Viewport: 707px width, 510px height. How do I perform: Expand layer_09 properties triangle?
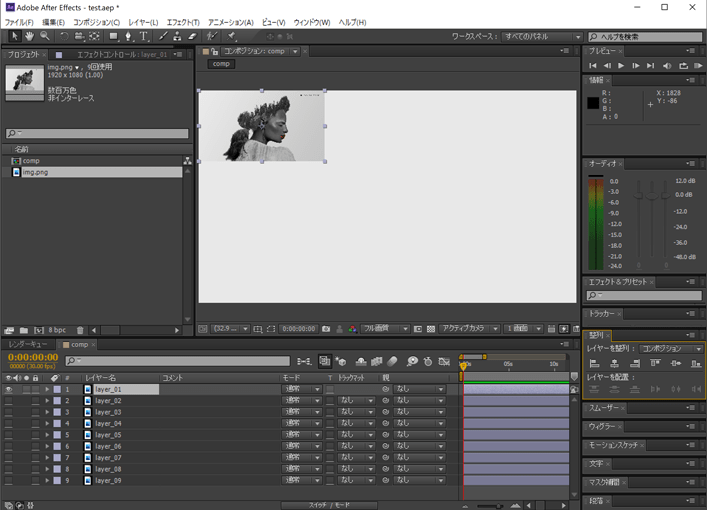coord(47,480)
